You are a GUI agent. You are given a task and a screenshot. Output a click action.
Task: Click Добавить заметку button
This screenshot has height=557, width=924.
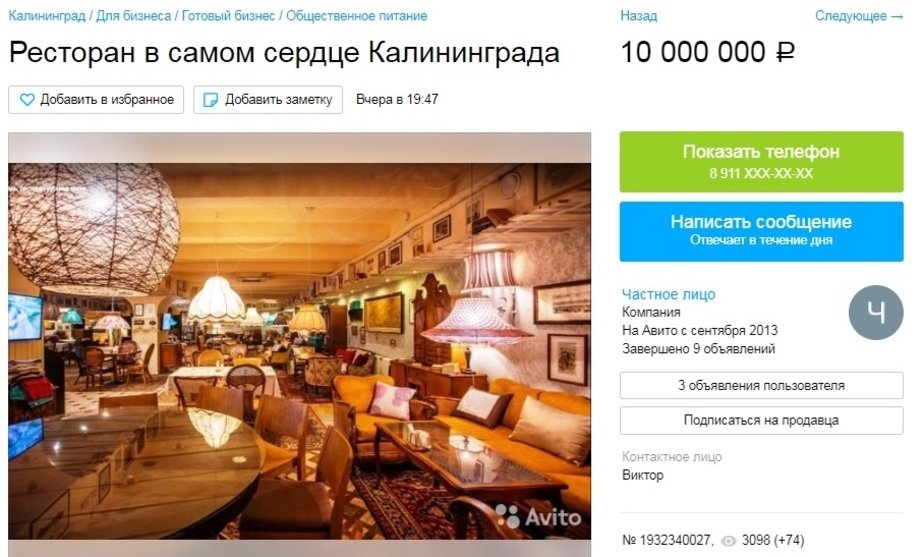tap(268, 100)
